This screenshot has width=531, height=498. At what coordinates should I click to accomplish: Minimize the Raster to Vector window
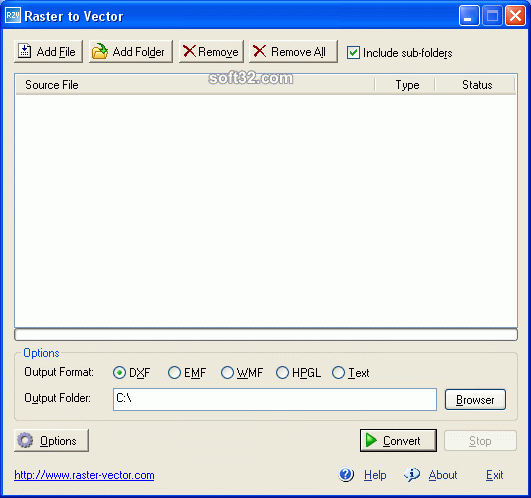pos(469,16)
